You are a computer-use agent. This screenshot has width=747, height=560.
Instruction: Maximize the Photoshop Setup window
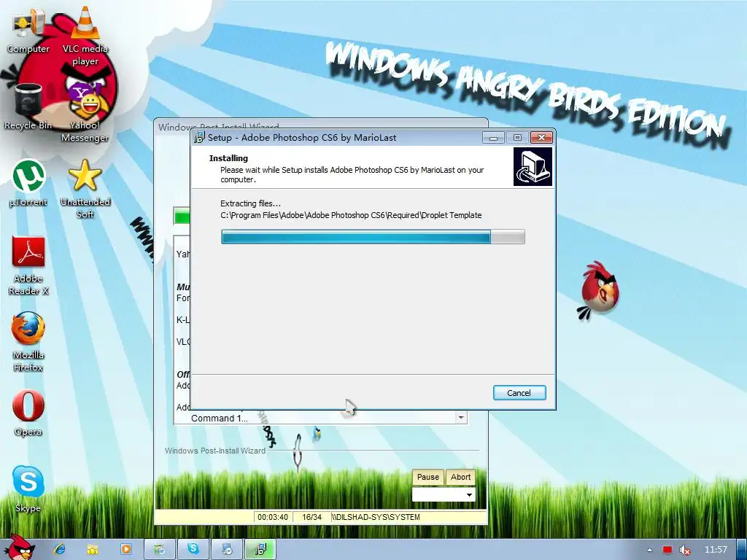point(517,138)
